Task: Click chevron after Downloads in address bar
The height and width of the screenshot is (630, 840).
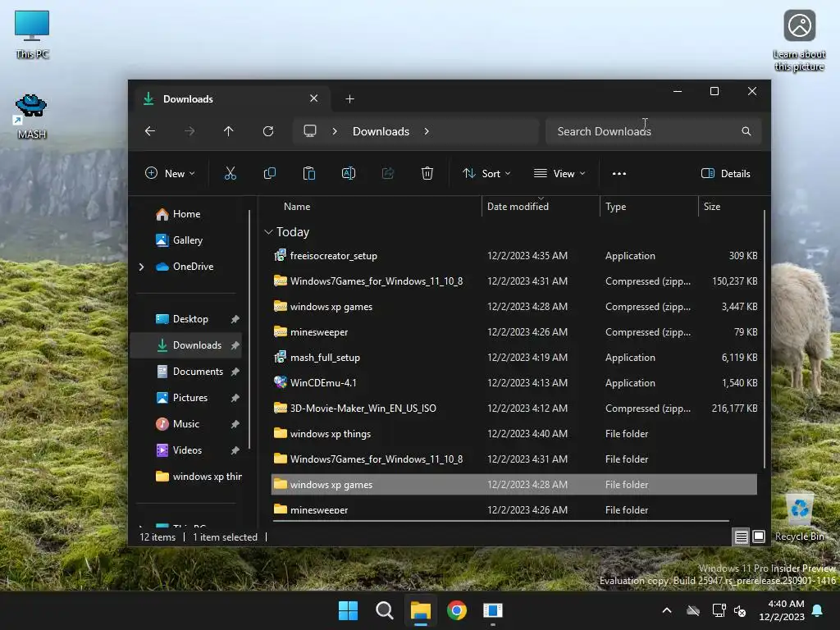Action: tap(427, 131)
